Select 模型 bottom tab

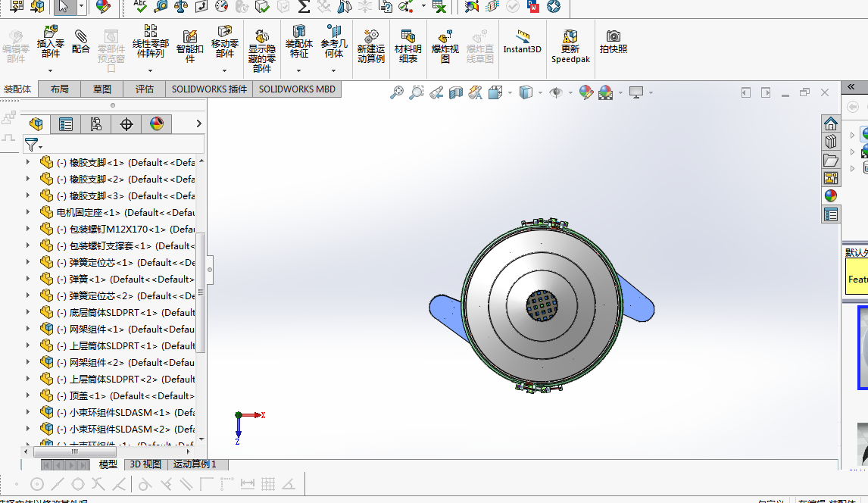pyautogui.click(x=108, y=464)
